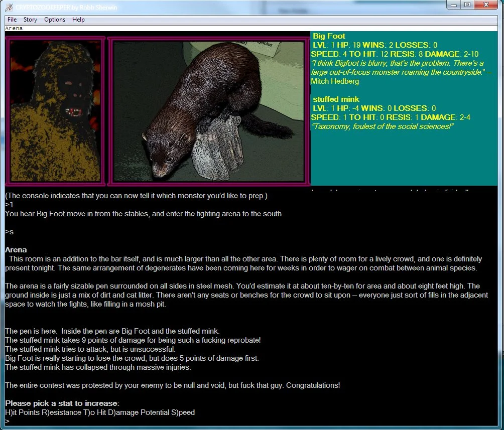Open the File menu

tap(12, 20)
